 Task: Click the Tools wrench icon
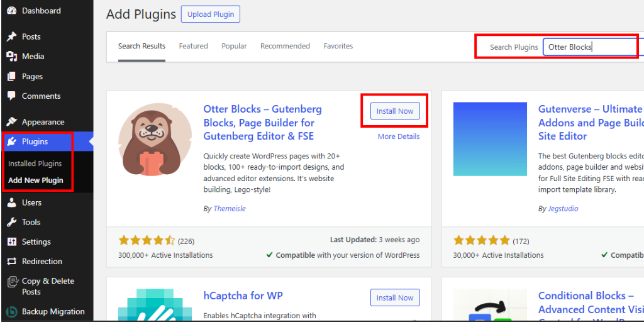click(11, 222)
